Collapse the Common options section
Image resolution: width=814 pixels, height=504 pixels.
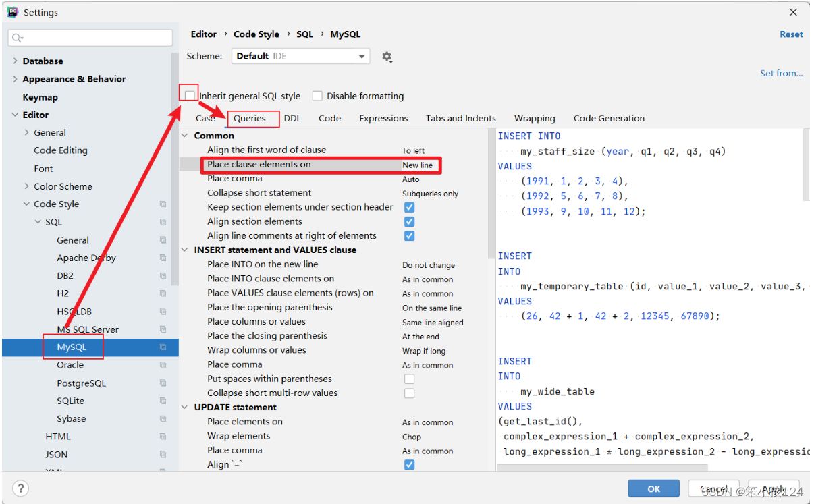coord(186,136)
